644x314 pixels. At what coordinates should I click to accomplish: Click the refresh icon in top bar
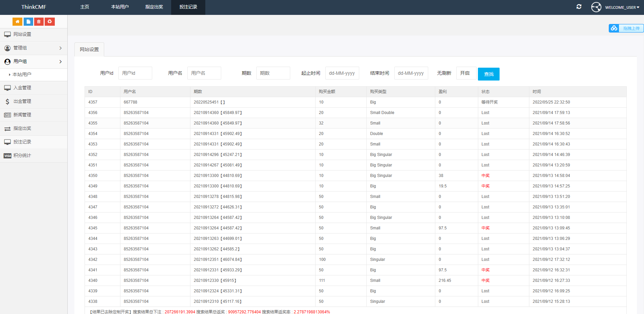579,7
